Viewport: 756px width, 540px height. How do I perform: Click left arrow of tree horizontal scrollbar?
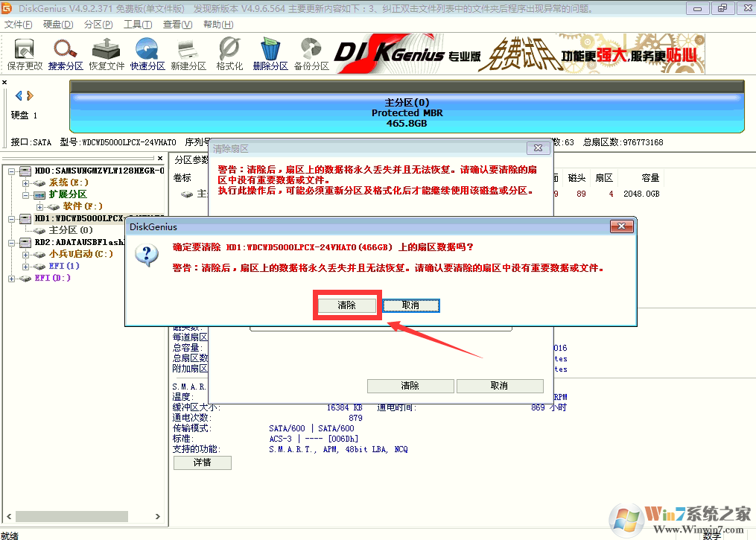(x=9, y=516)
